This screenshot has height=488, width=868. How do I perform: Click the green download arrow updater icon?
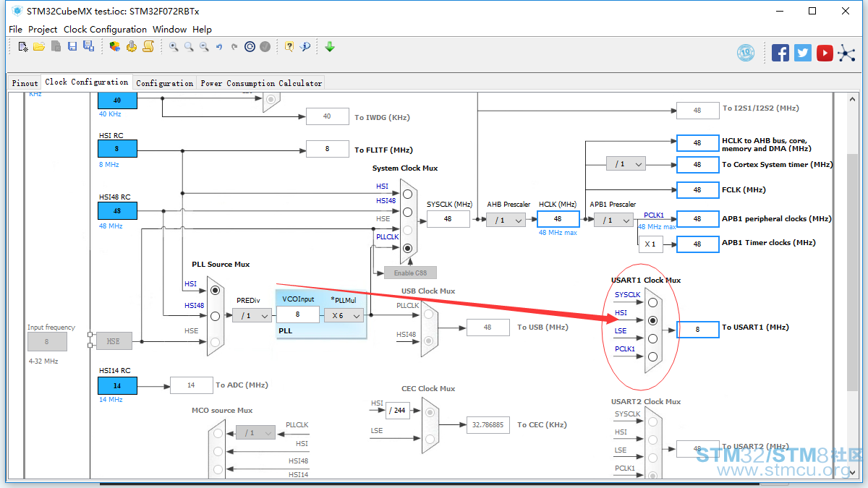(330, 46)
